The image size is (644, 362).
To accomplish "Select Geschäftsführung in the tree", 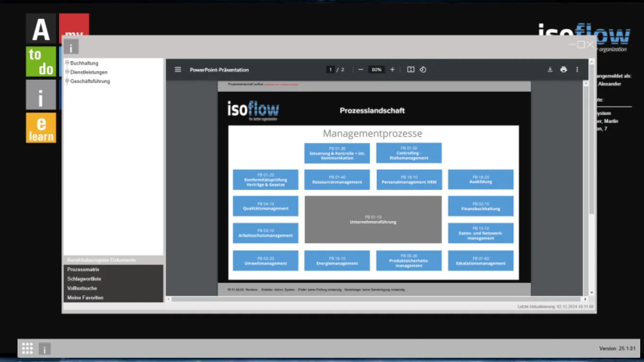I will click(90, 81).
